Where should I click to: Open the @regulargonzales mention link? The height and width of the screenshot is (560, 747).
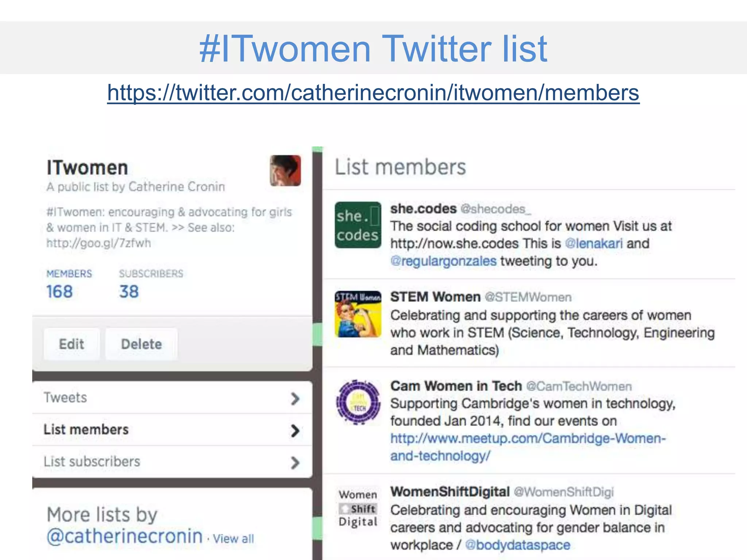[x=444, y=261]
